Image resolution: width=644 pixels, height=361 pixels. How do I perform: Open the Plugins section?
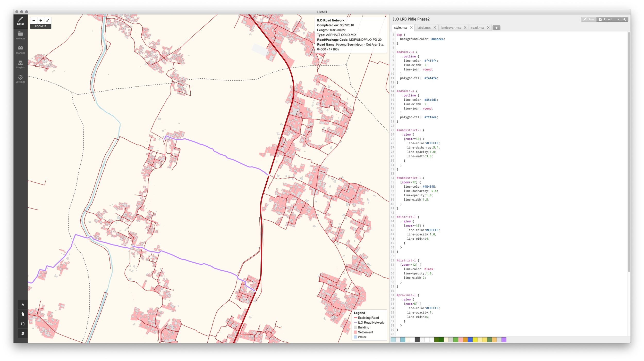pos(20,64)
